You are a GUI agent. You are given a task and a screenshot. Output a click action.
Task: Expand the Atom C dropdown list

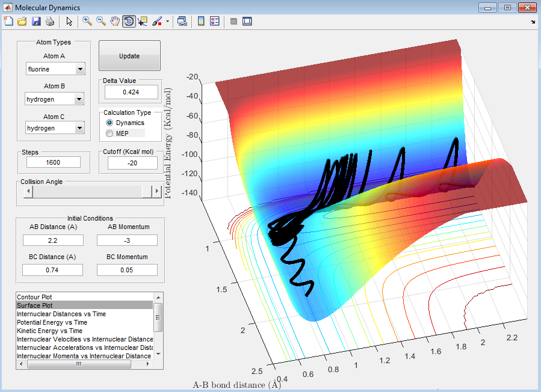click(55, 128)
